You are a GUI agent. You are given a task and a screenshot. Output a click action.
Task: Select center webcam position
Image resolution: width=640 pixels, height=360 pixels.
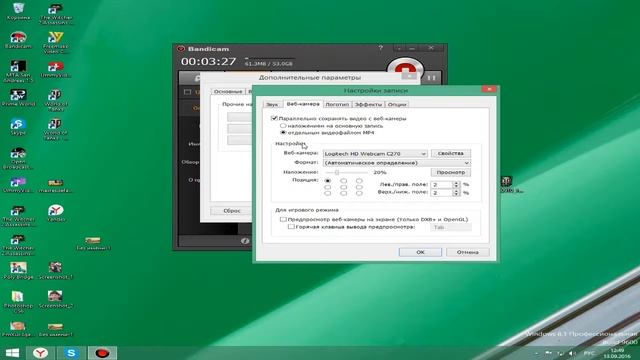pos(344,187)
